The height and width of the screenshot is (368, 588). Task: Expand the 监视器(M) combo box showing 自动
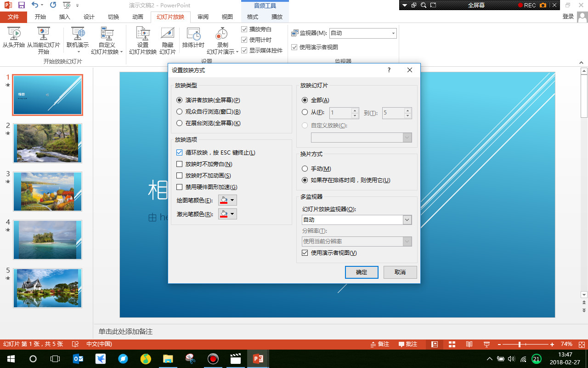(393, 33)
